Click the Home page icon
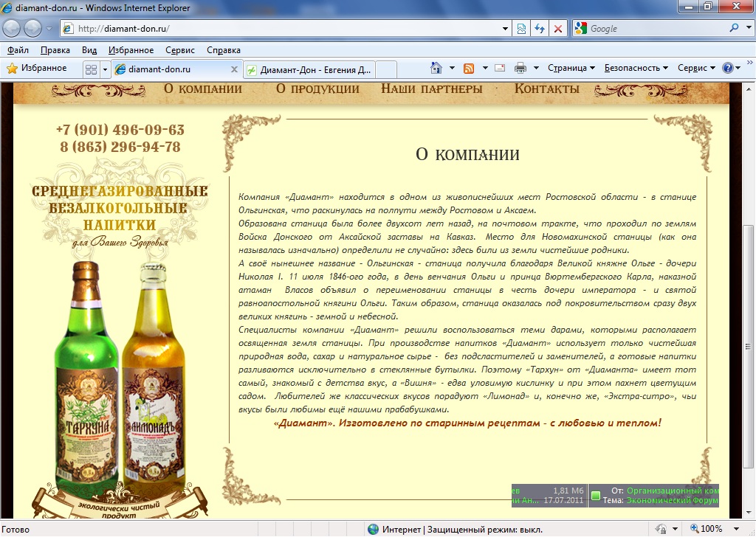Screen dimensions: 756x537 pos(436,68)
